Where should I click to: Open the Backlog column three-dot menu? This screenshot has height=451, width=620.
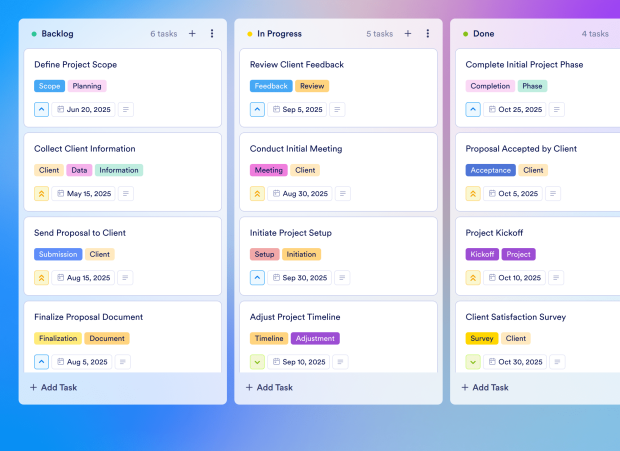pyautogui.click(x=212, y=33)
